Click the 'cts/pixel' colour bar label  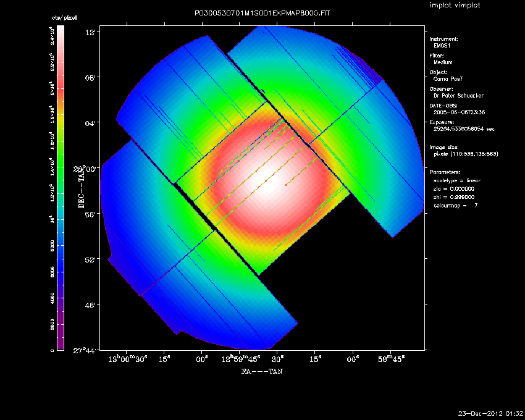[64, 18]
